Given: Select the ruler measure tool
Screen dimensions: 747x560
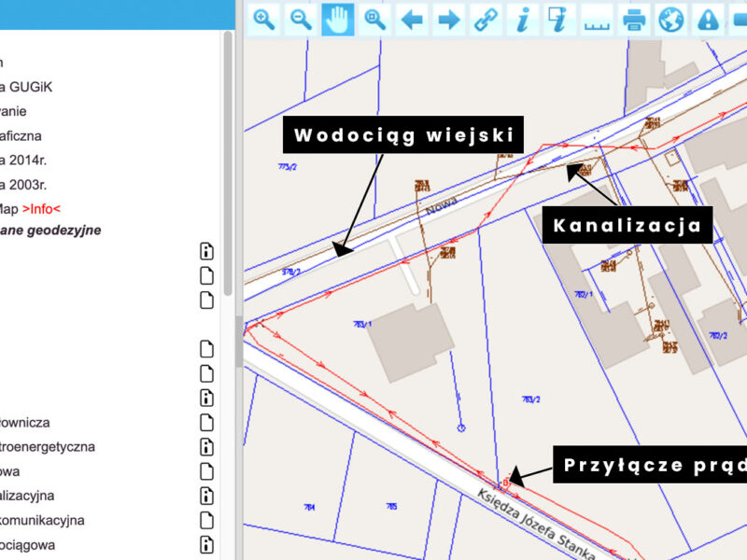Looking at the screenshot, I should coord(597,19).
